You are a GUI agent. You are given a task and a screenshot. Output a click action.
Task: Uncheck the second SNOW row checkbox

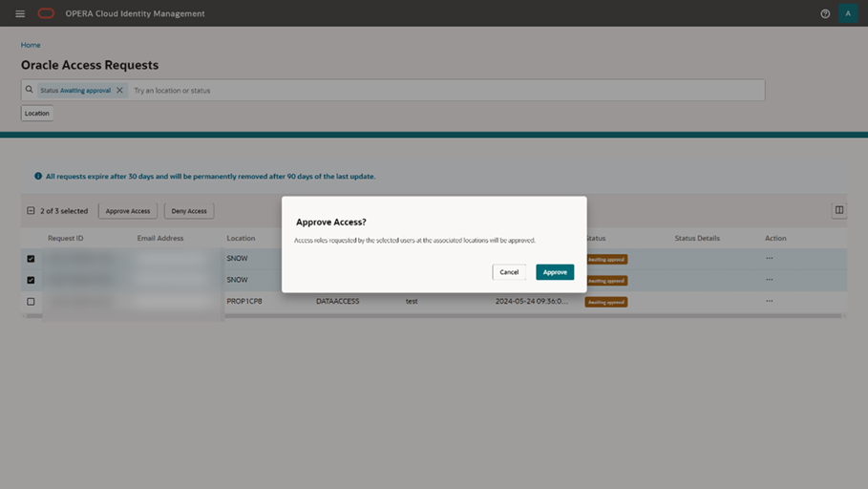point(31,280)
